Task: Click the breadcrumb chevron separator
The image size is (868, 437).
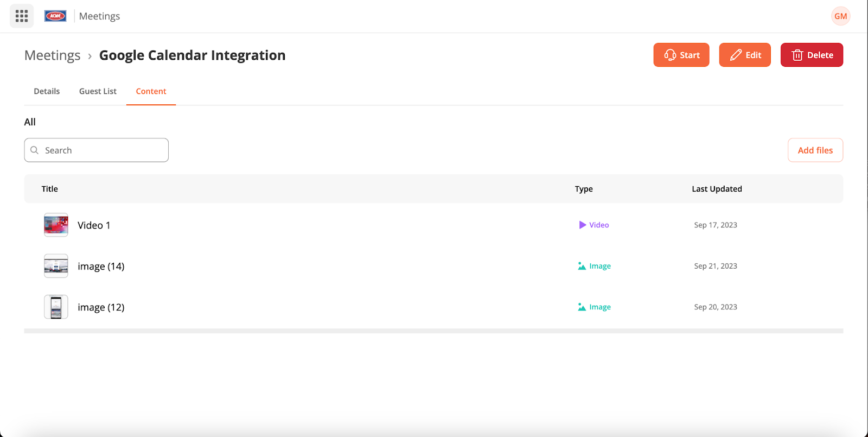Action: [90, 56]
